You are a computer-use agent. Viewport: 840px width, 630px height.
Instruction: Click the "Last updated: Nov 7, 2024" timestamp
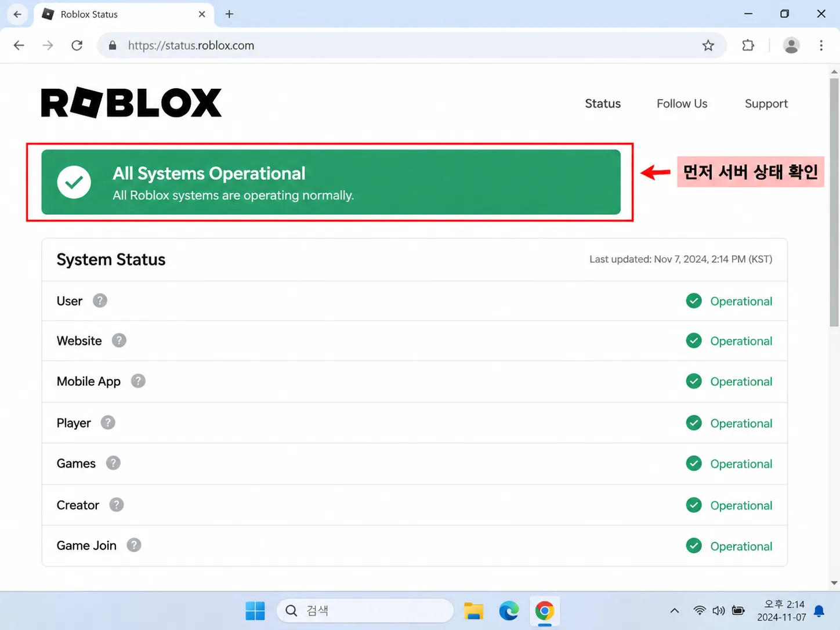[680, 259]
